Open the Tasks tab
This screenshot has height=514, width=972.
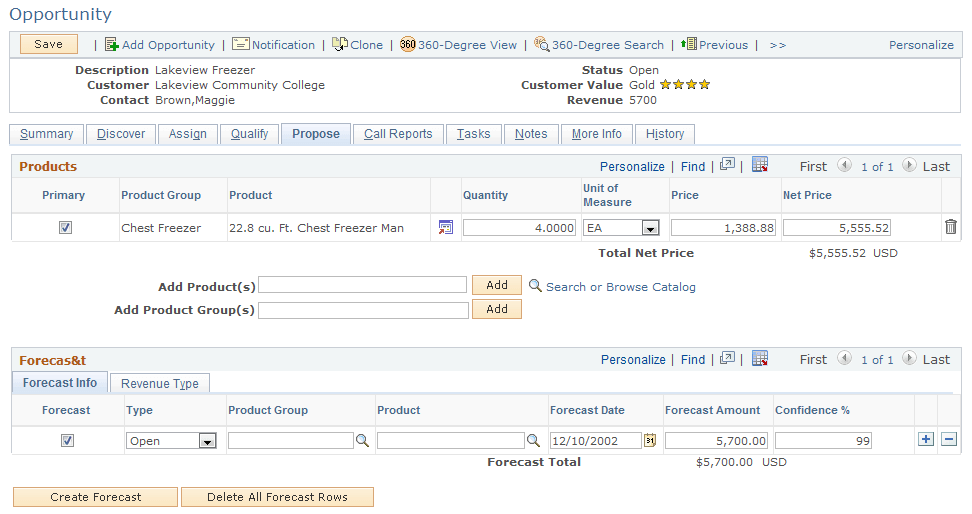(x=474, y=134)
